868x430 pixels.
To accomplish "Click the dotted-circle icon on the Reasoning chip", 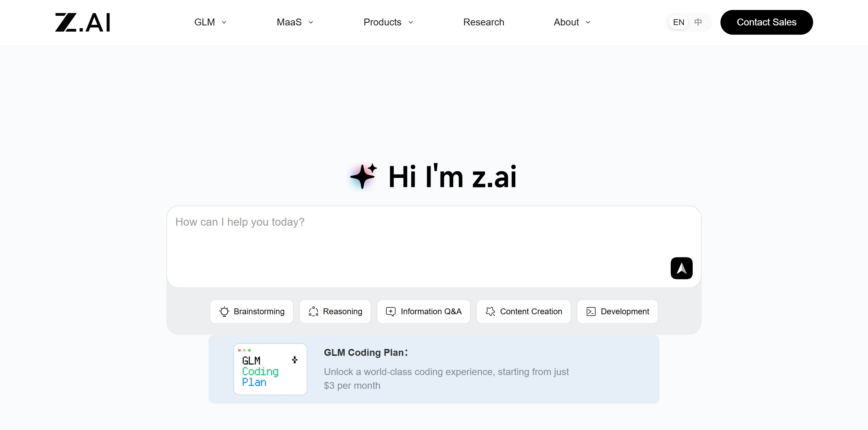I will [313, 312].
